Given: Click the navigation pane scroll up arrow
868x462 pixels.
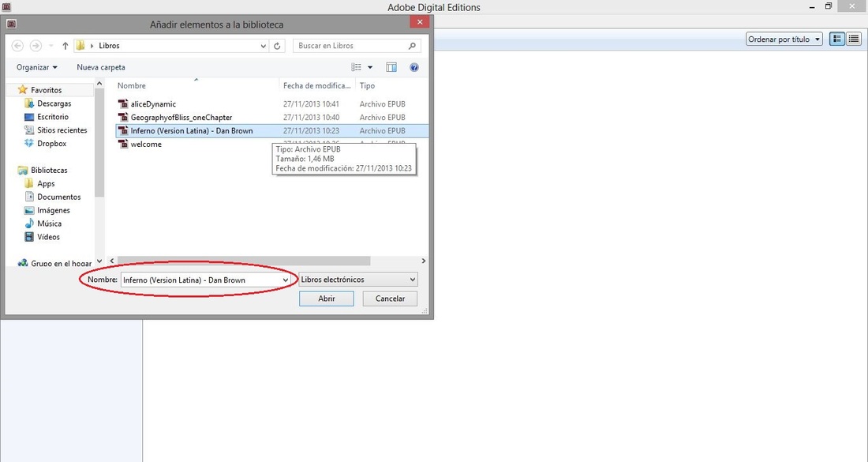Looking at the screenshot, I should click(x=99, y=84).
